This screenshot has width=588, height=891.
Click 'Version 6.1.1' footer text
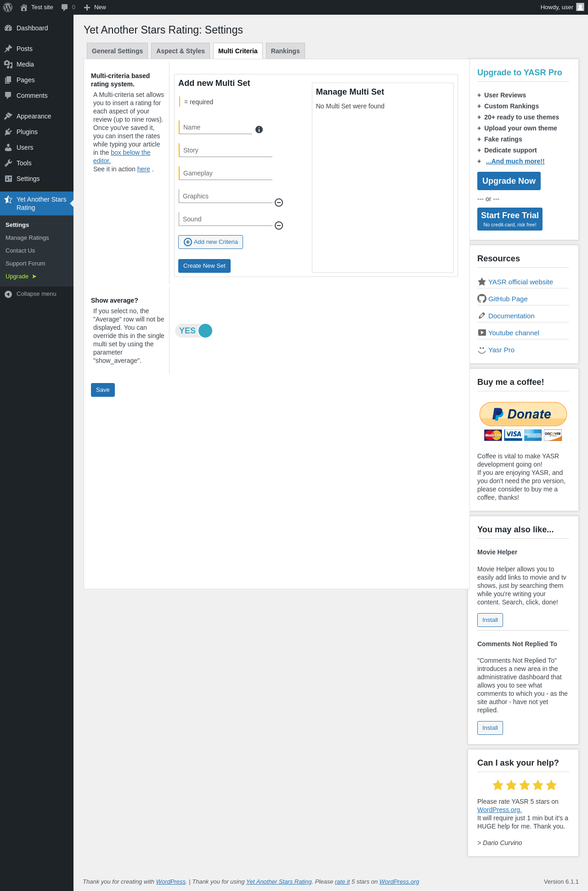coord(561,881)
